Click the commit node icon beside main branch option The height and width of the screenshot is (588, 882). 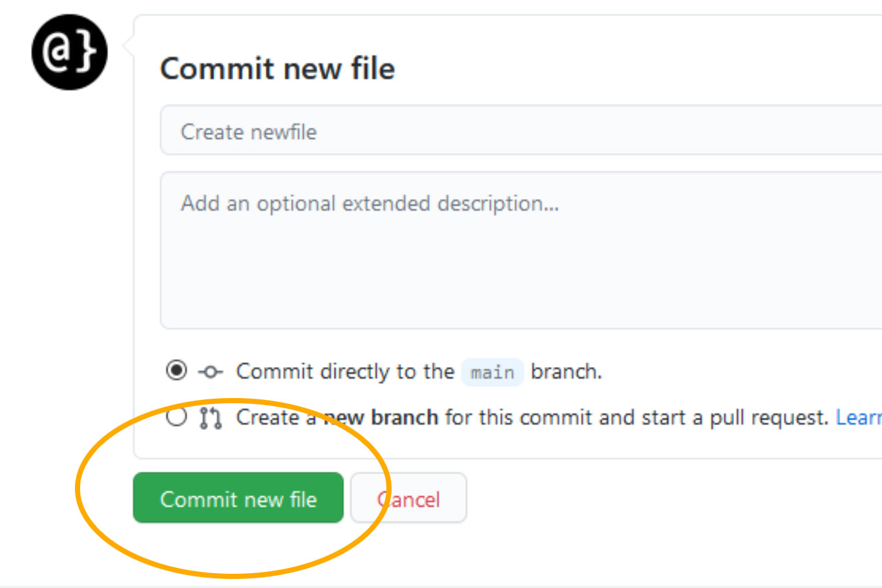(x=209, y=372)
